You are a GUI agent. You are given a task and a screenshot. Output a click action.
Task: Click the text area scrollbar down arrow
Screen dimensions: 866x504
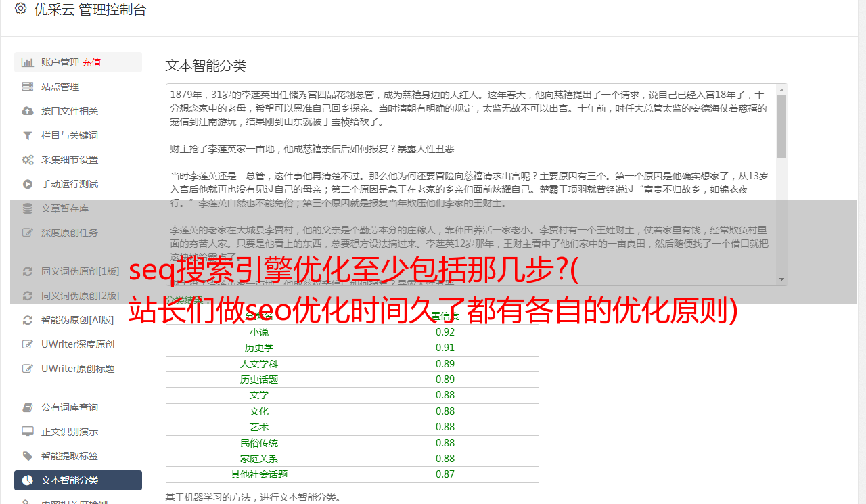click(782, 279)
